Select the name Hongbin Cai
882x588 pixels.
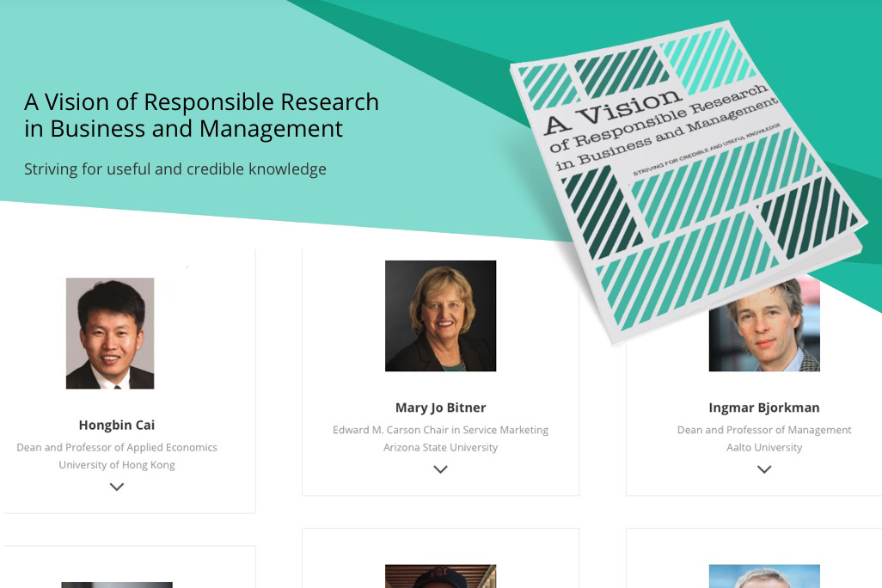[116, 425]
